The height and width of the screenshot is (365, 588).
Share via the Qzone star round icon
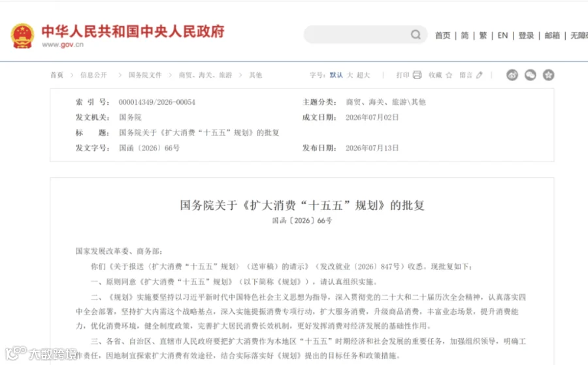click(x=548, y=75)
